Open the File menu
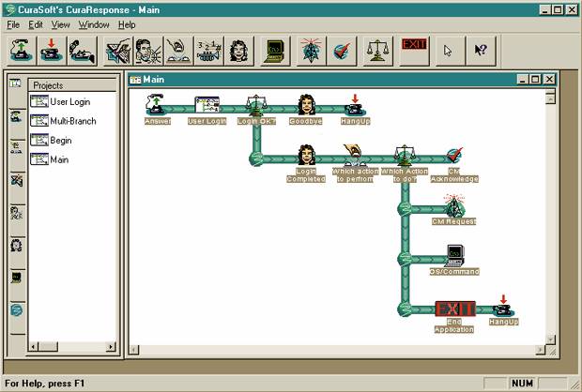The height and width of the screenshot is (392, 582). pos(14,24)
